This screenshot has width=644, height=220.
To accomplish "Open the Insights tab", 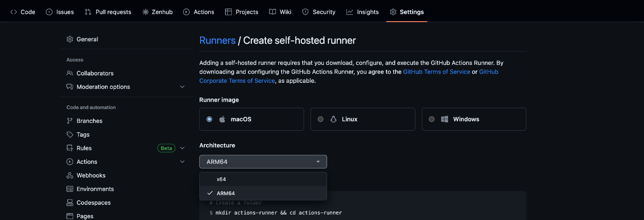I will (x=362, y=12).
